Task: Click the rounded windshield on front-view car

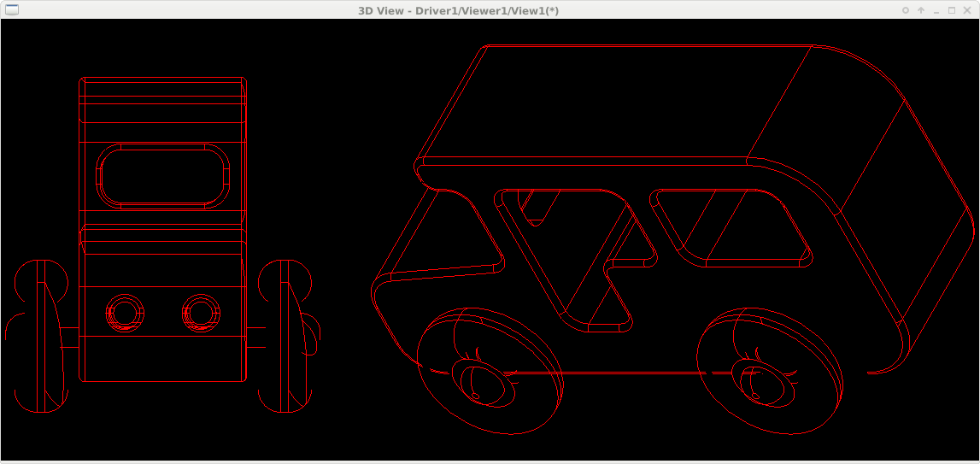Action: pyautogui.click(x=163, y=176)
